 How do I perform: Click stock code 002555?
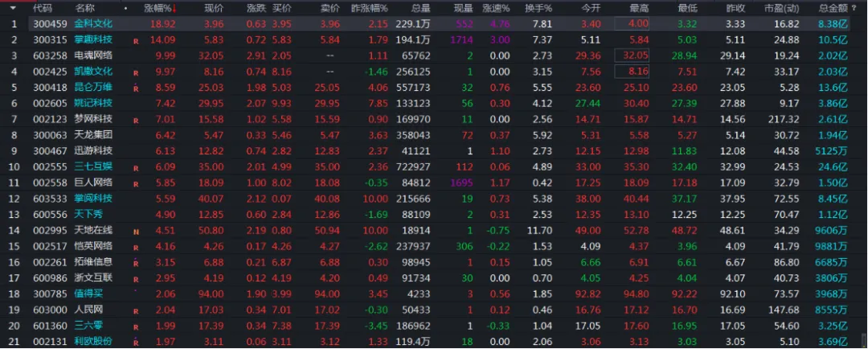[x=50, y=167]
